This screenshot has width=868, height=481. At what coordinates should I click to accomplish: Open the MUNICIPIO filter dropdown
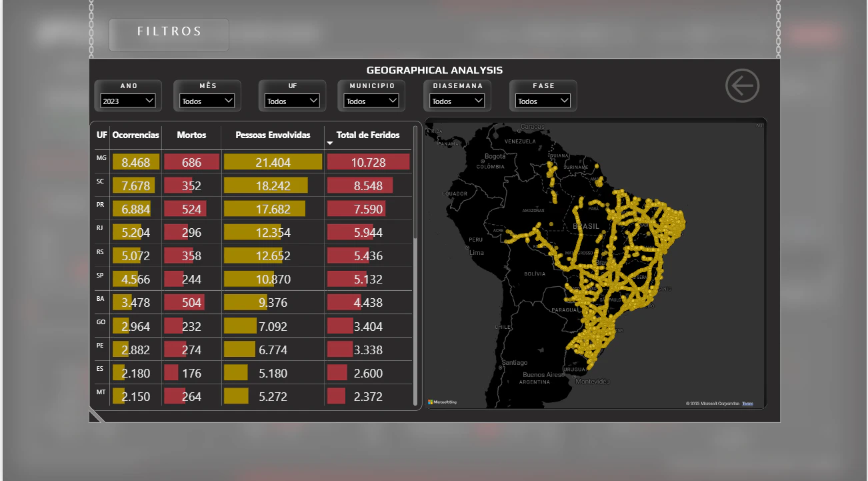click(371, 101)
